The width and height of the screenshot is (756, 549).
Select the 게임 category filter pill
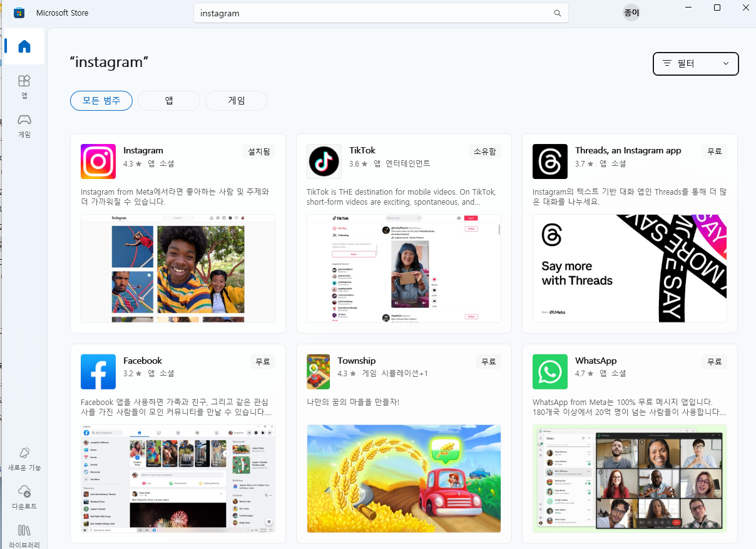(237, 101)
